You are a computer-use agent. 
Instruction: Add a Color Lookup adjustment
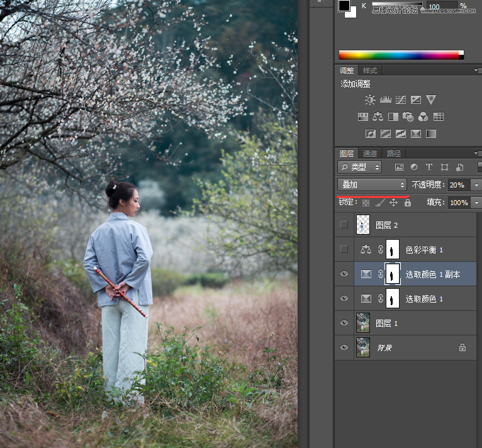point(439,116)
